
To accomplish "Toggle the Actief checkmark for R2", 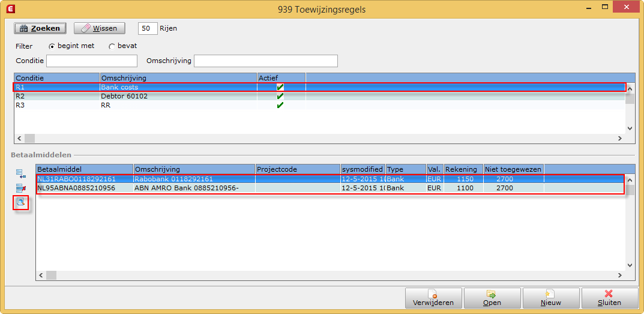I will click(280, 96).
